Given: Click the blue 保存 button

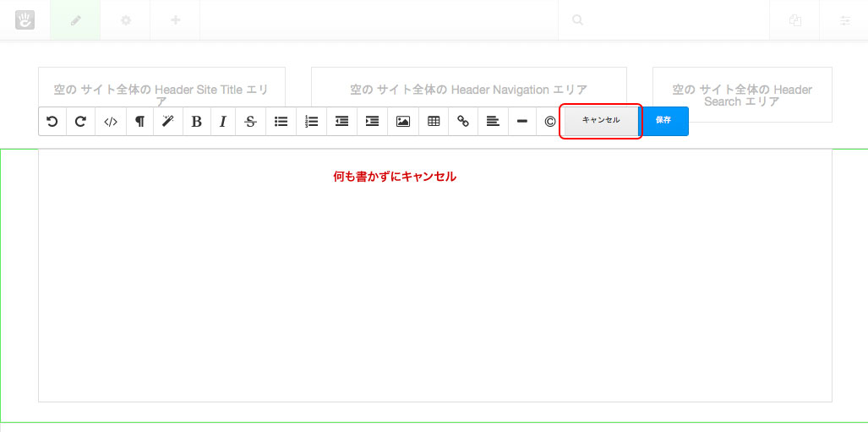Looking at the screenshot, I should [663, 121].
